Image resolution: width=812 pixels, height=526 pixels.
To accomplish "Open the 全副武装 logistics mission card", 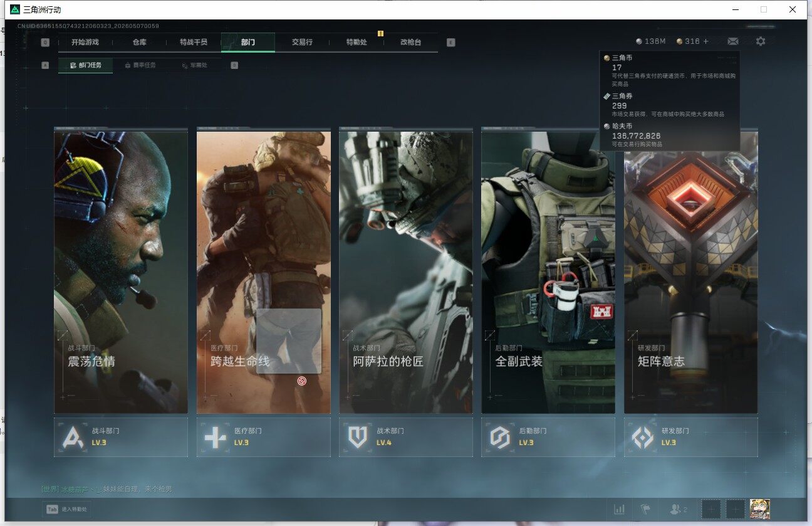I will point(548,271).
